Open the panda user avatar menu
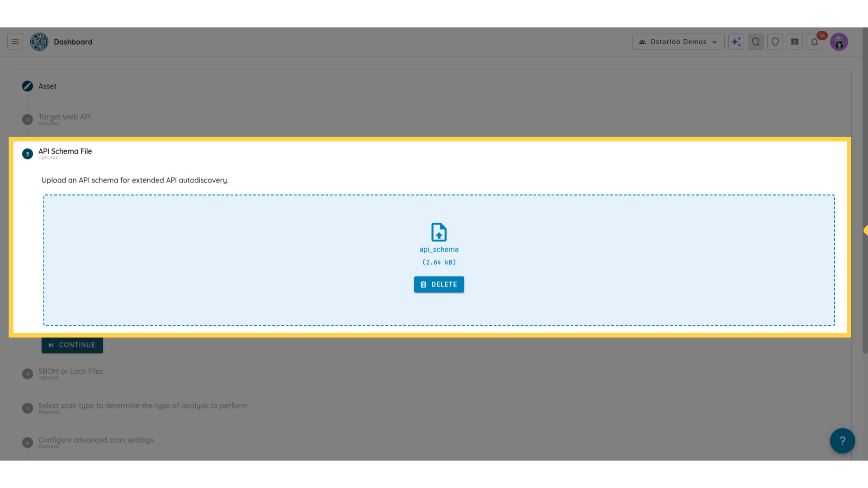The image size is (868, 488). point(839,42)
